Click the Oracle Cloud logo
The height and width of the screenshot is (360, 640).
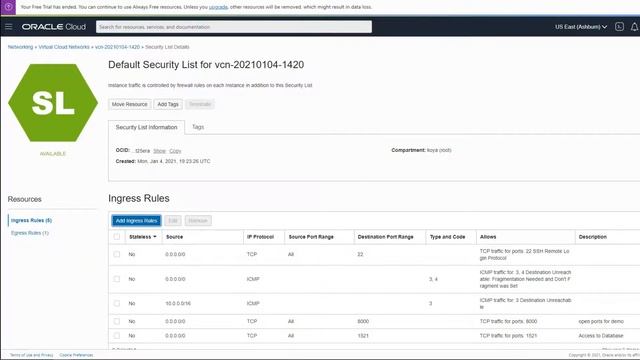[54, 27]
